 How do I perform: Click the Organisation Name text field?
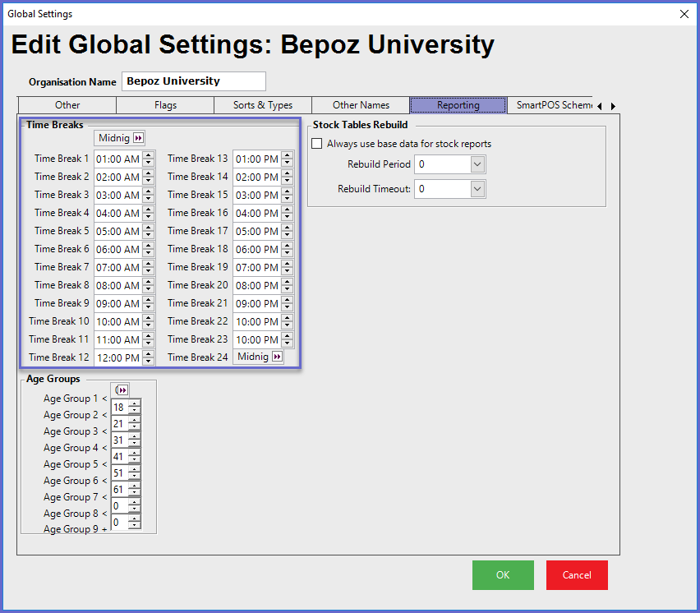[x=194, y=81]
